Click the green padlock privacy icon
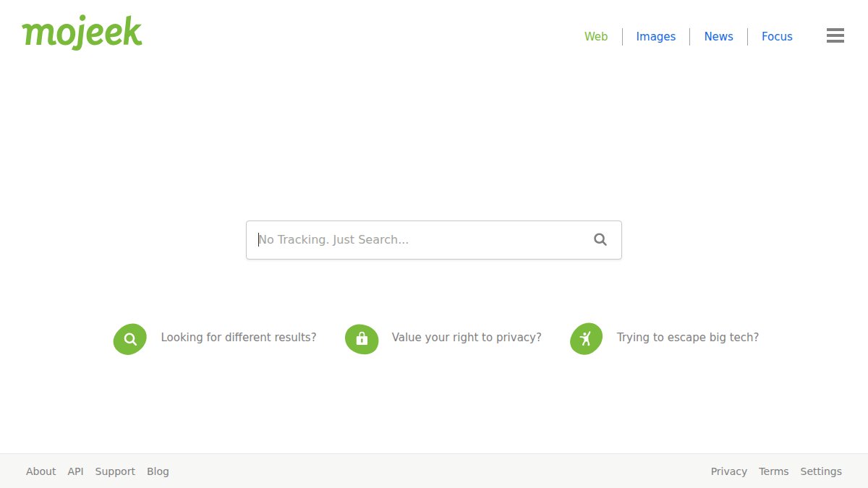 click(362, 338)
